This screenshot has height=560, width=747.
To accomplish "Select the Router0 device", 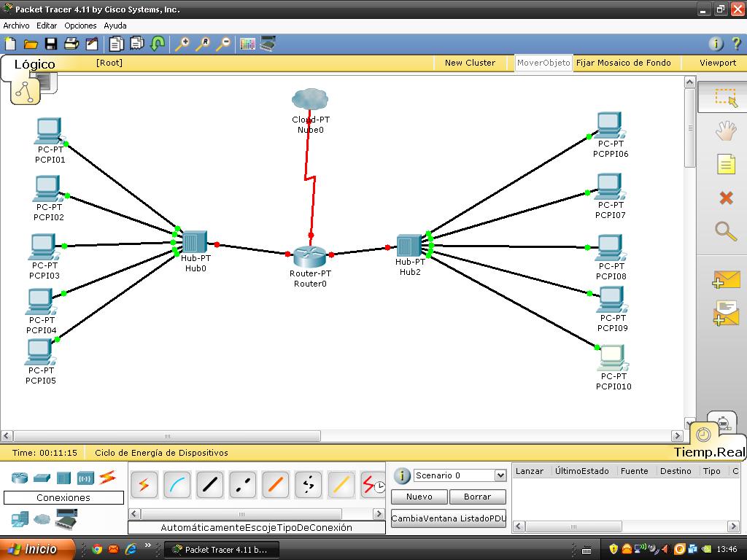I will pos(309,256).
